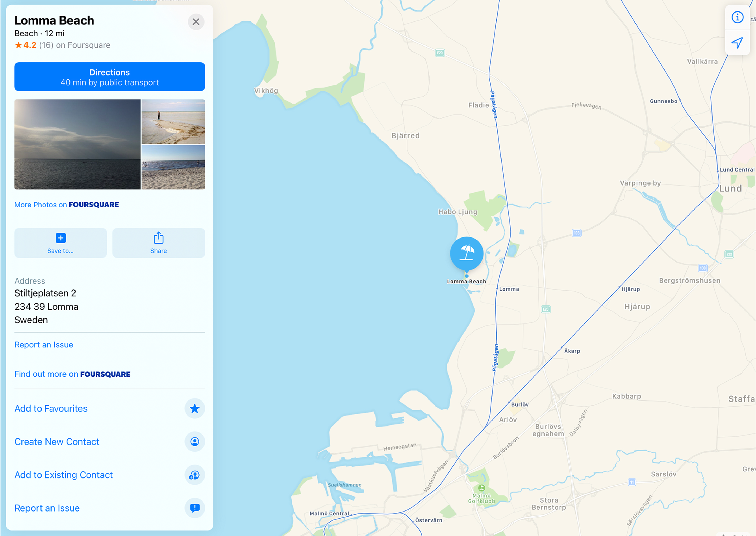The image size is (756, 536).
Task: Click the Create New Contact person icon
Action: pyautogui.click(x=195, y=442)
